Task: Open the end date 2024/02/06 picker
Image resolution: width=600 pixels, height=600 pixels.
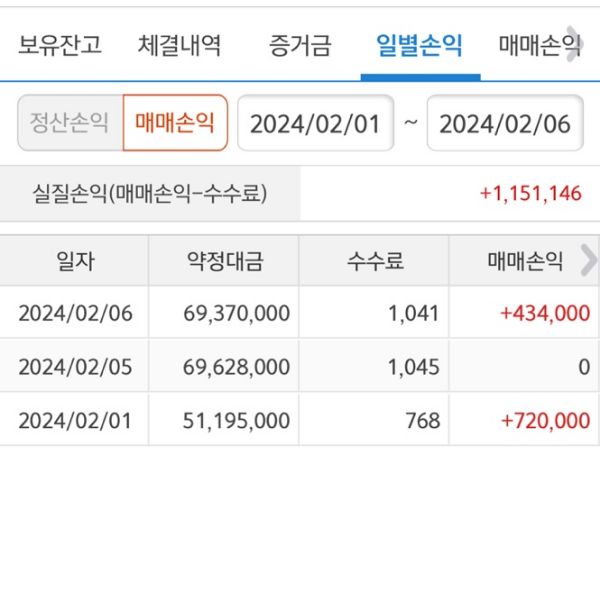Action: pos(505,123)
